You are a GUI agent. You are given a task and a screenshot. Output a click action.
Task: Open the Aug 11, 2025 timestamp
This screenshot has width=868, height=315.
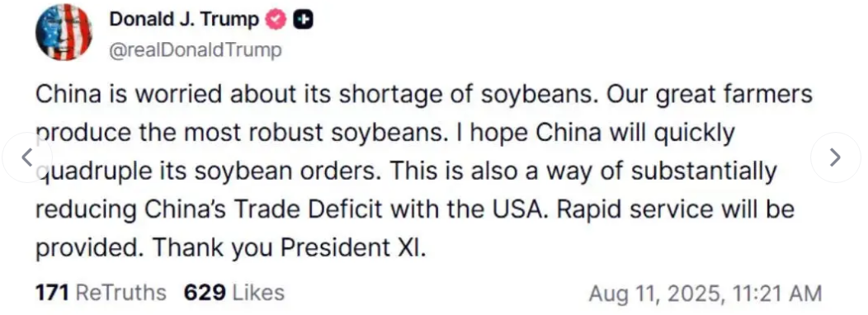pyautogui.click(x=705, y=294)
